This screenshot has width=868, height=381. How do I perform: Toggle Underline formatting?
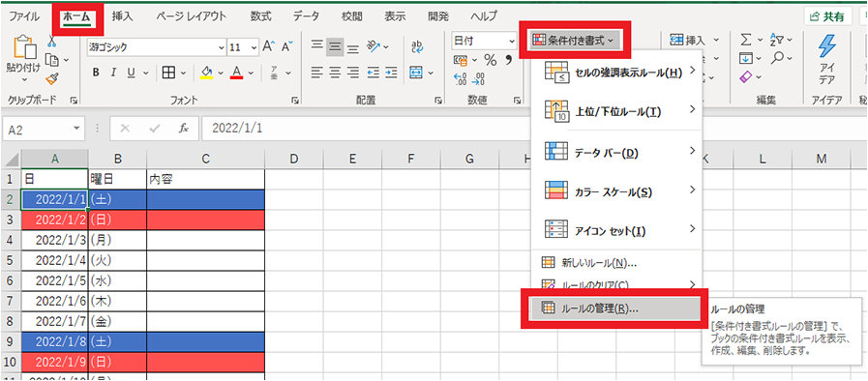click(132, 73)
